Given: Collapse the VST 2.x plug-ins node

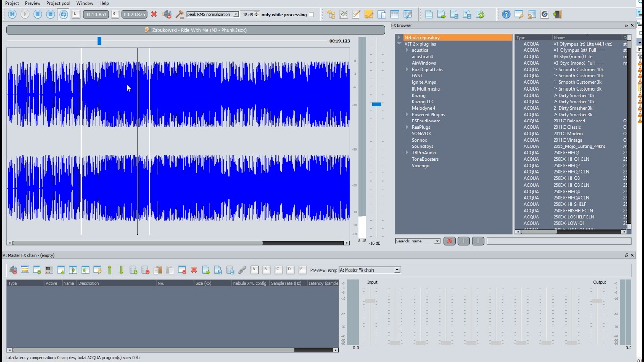Looking at the screenshot, I should click(x=399, y=44).
